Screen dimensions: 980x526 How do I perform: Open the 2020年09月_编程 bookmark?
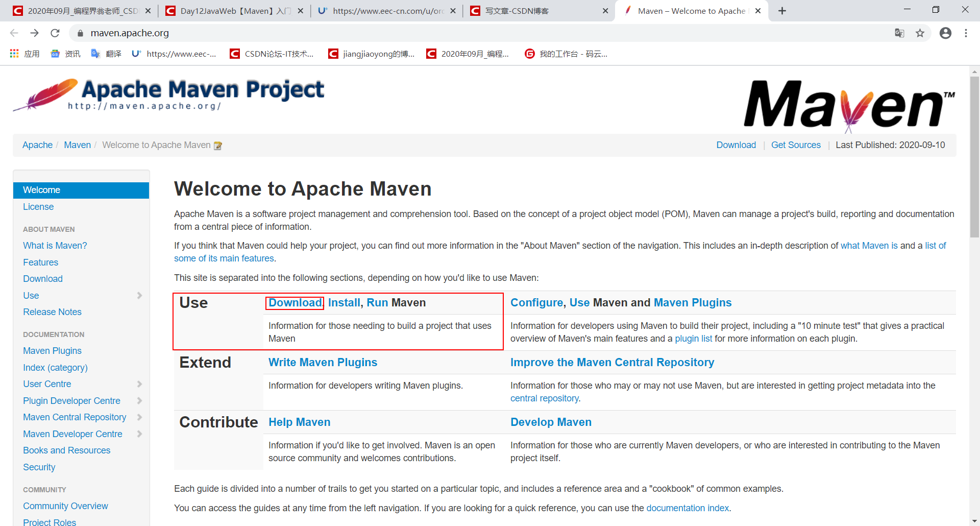[468, 54]
